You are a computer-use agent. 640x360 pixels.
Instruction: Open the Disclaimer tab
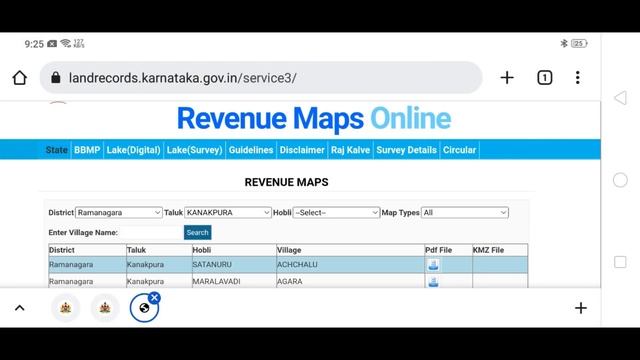(302, 150)
